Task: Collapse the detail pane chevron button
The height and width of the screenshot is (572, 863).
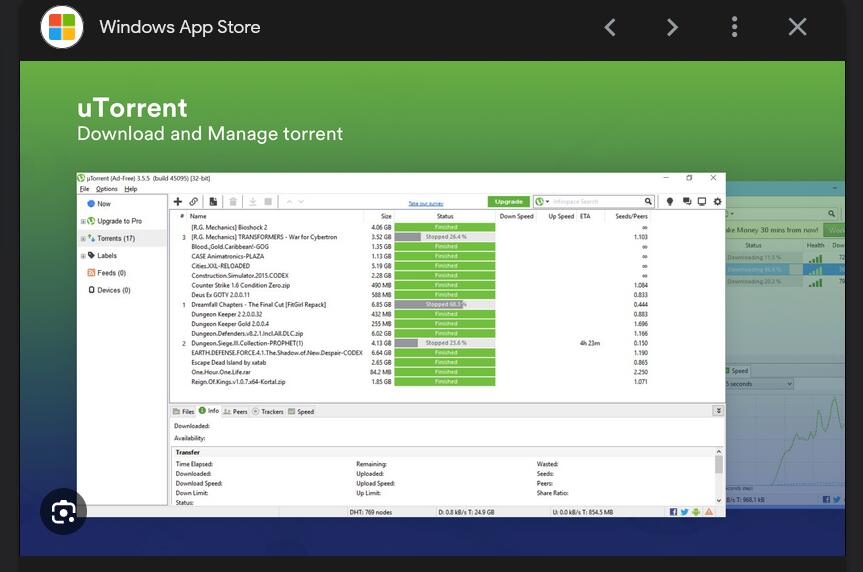Action: (718, 411)
